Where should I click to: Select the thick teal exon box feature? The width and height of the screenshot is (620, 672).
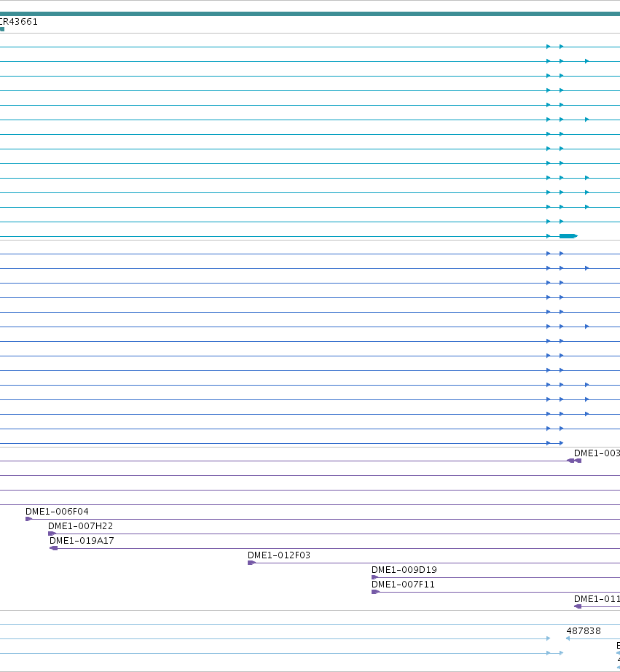click(x=568, y=236)
